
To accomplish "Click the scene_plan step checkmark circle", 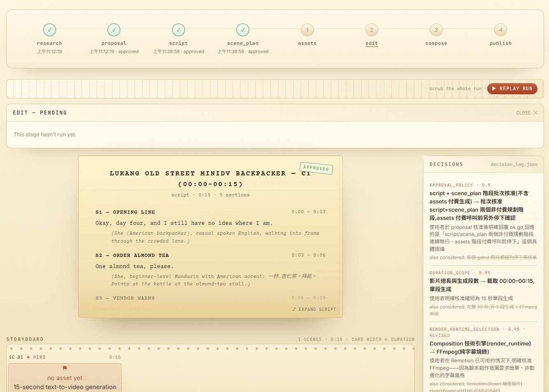I will pos(243,30).
